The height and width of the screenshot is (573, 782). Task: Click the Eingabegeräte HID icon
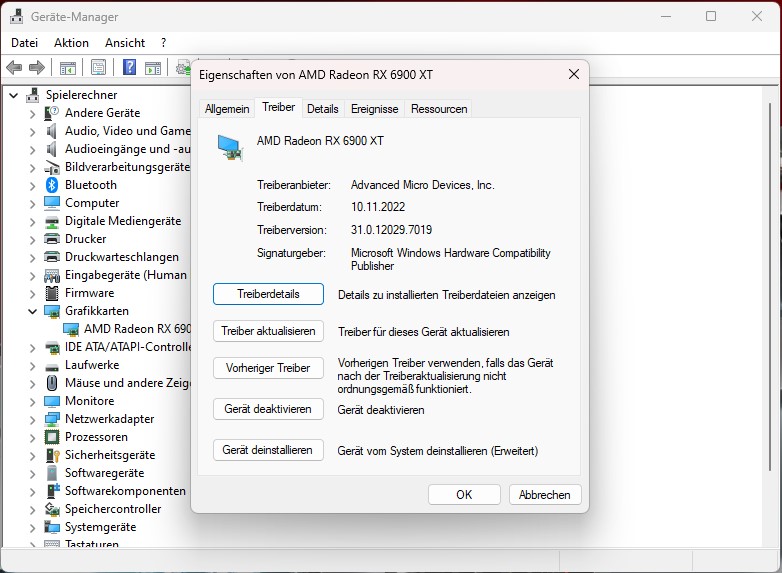coord(52,275)
